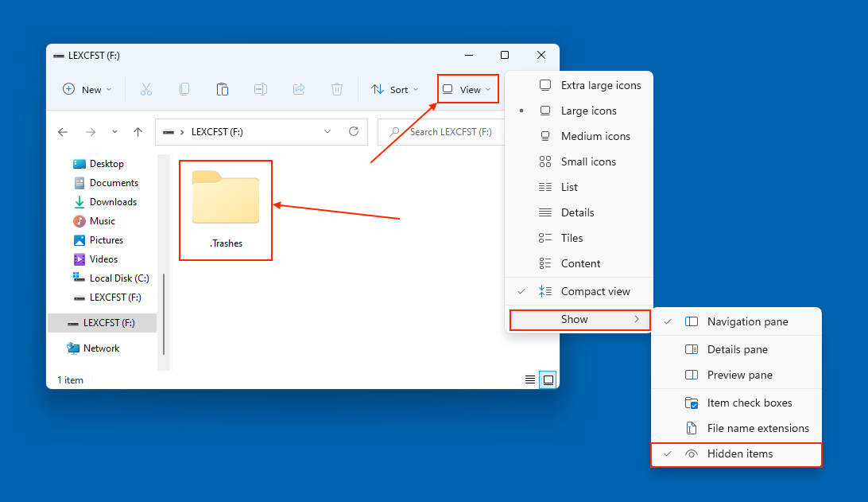Click the Delete trash can icon
This screenshot has height=502, width=868.
337,90
